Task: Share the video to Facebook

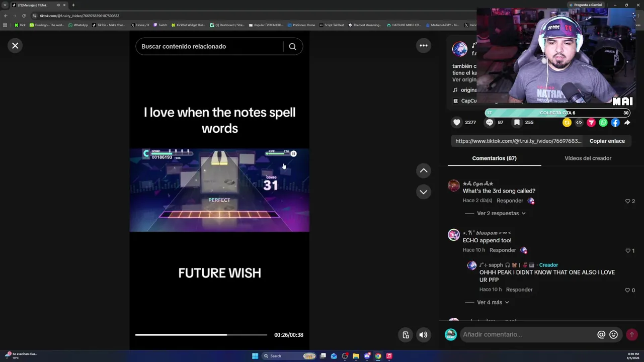Action: [615, 122]
